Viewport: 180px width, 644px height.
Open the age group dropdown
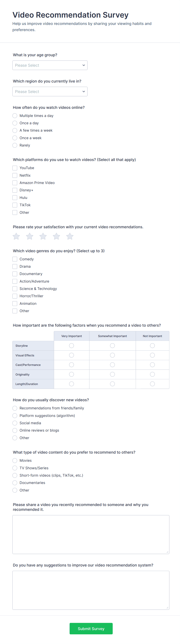point(50,65)
